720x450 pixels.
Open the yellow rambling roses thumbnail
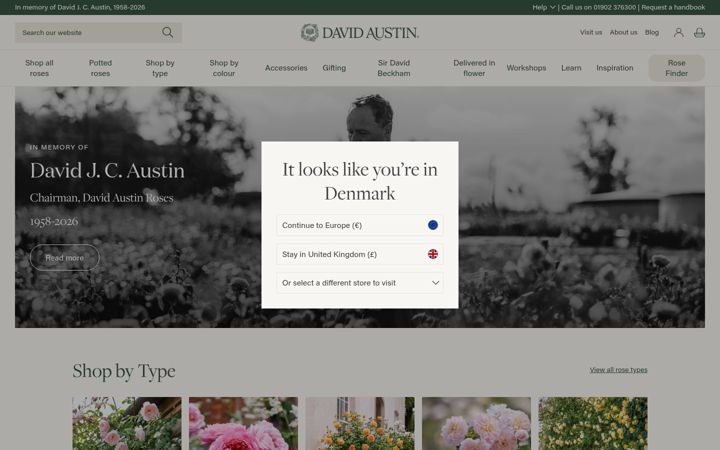[x=593, y=423]
